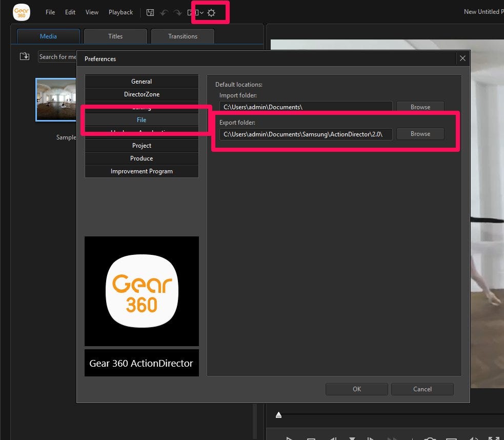The width and height of the screenshot is (504, 440).
Task: Open the settings gear icon in the toolbar
Action: tap(211, 13)
